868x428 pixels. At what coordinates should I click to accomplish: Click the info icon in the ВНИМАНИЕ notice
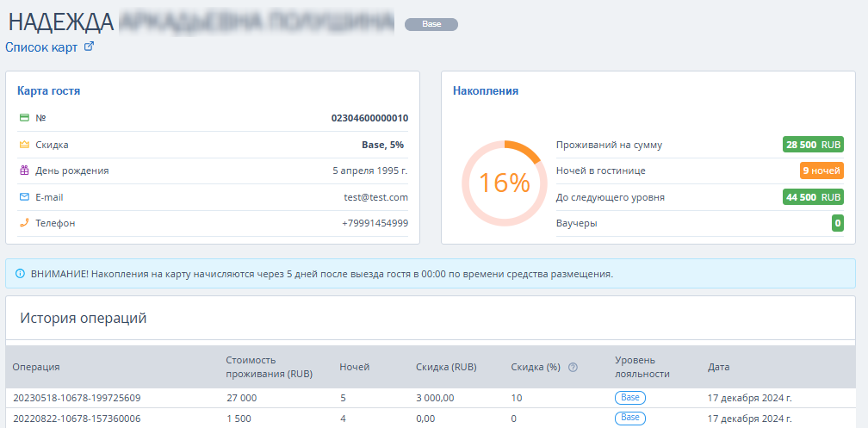tap(21, 274)
